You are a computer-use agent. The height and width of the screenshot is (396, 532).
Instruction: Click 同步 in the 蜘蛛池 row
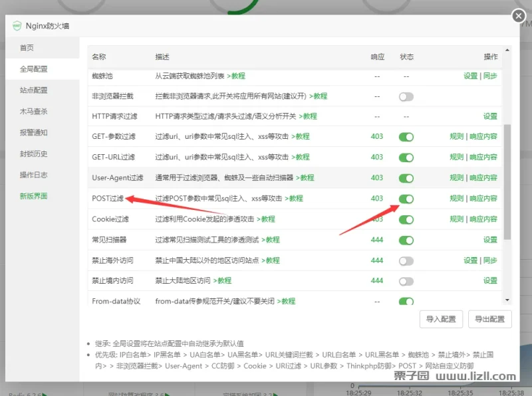pyautogui.click(x=490, y=76)
